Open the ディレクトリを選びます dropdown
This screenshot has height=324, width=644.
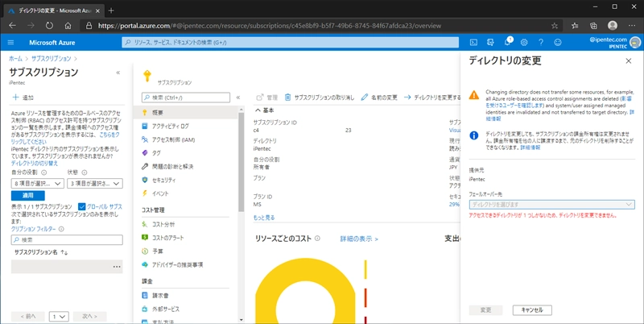(x=551, y=205)
